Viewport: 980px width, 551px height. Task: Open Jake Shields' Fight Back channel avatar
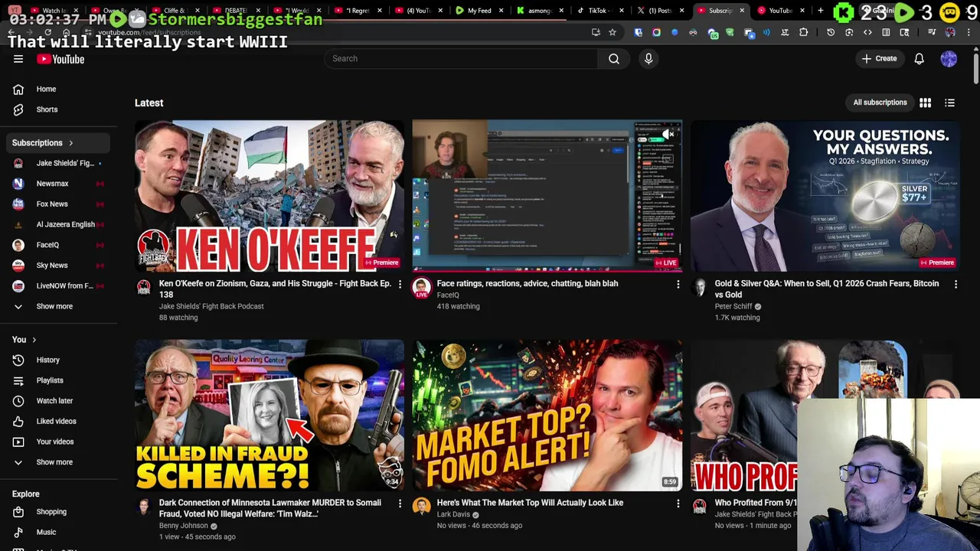tap(143, 287)
